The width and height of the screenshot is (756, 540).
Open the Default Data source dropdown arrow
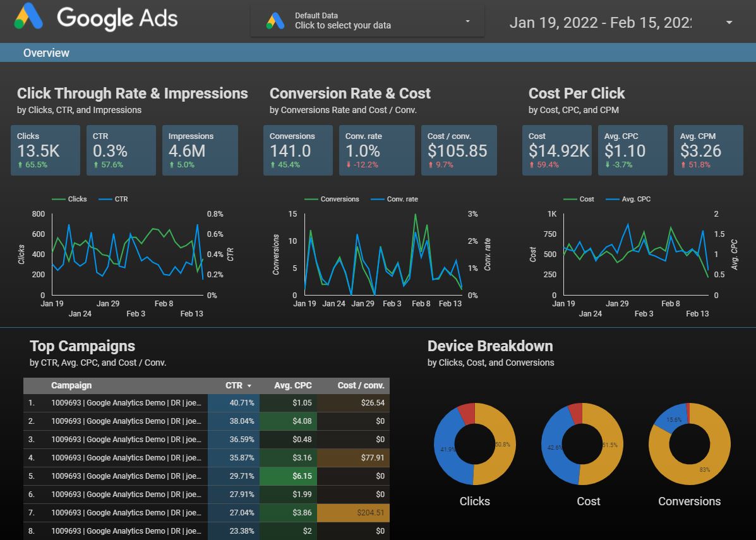tap(467, 21)
